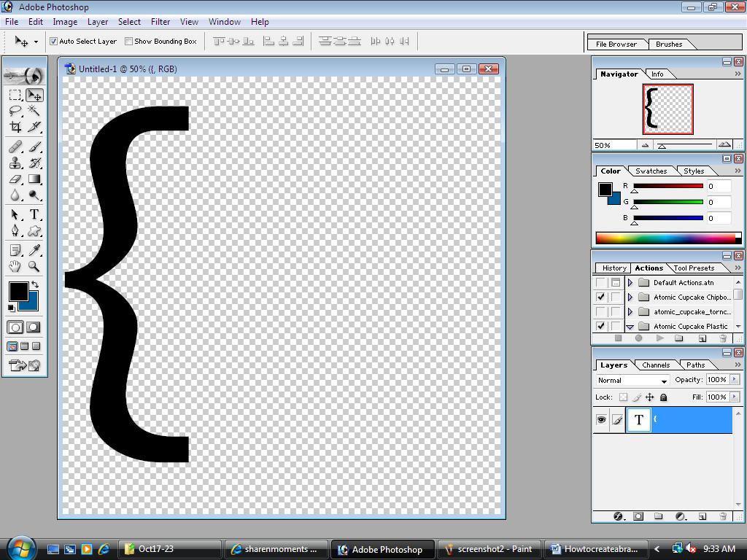Create a new layer from Layers panel
Viewport: 747px width, 560px height.
click(702, 516)
